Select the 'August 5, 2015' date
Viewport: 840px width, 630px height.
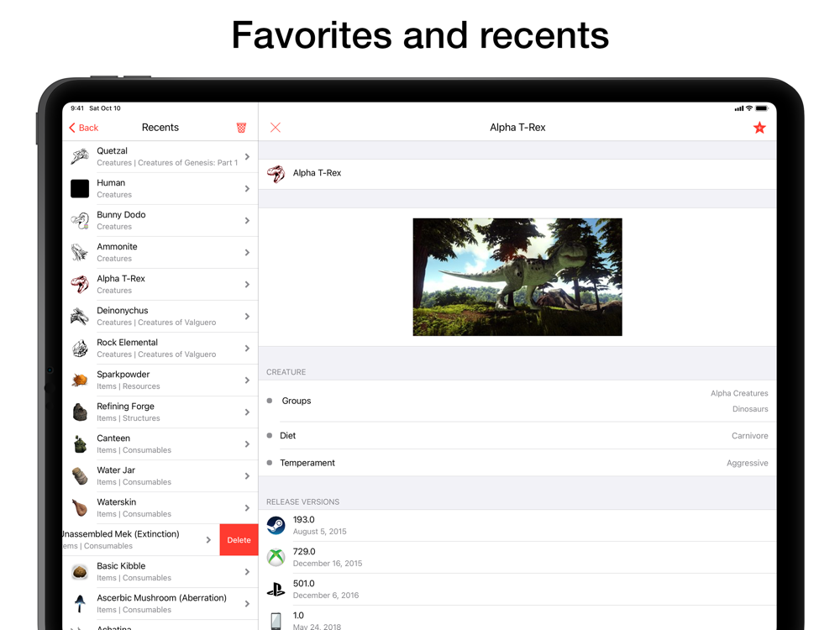pos(320,532)
